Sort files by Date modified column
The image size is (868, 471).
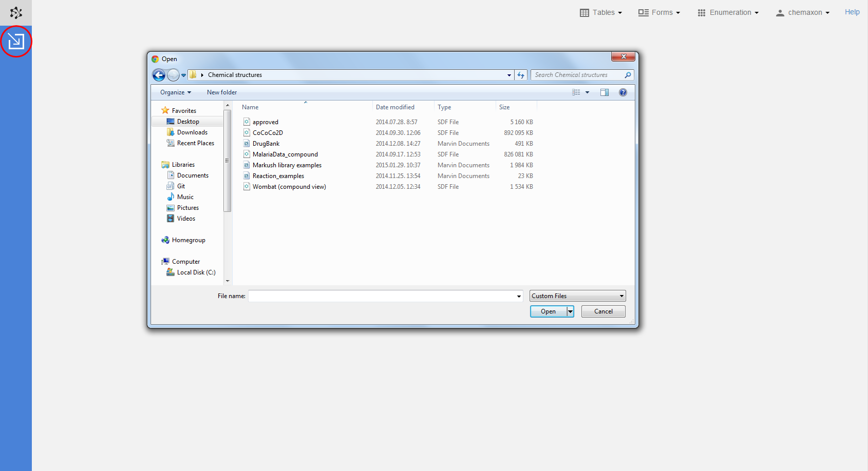pos(395,107)
